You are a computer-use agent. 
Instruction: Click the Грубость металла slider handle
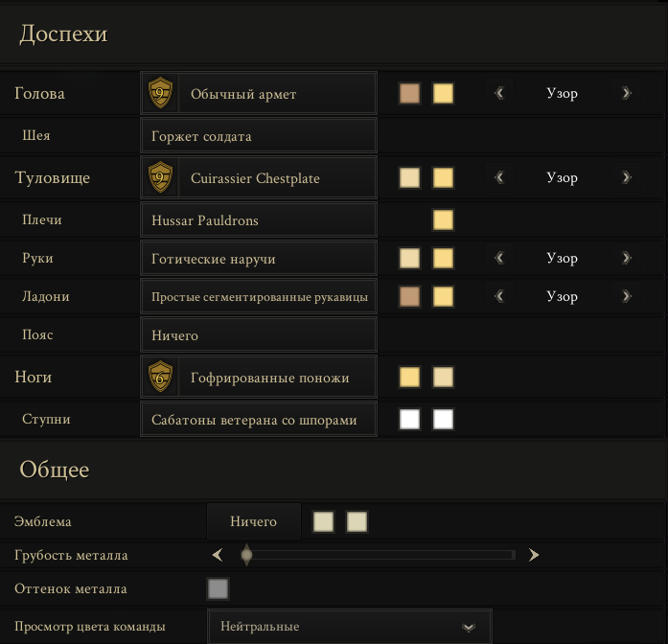pos(246,555)
